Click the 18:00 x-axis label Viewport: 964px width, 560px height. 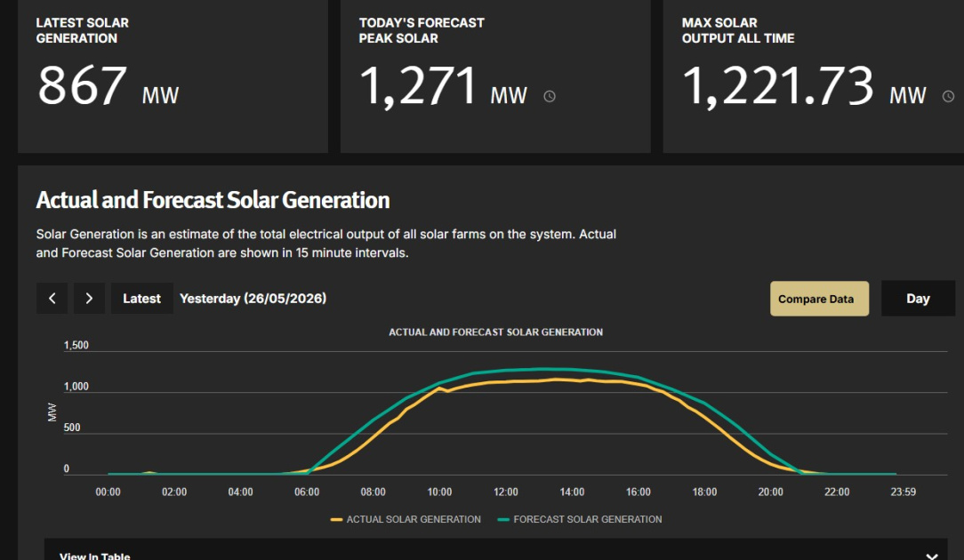pos(704,492)
